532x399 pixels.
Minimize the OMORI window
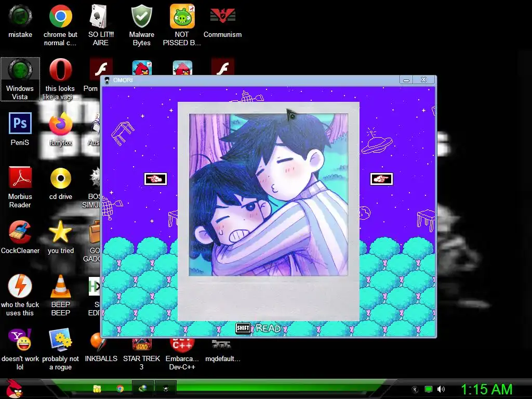pyautogui.click(x=406, y=79)
